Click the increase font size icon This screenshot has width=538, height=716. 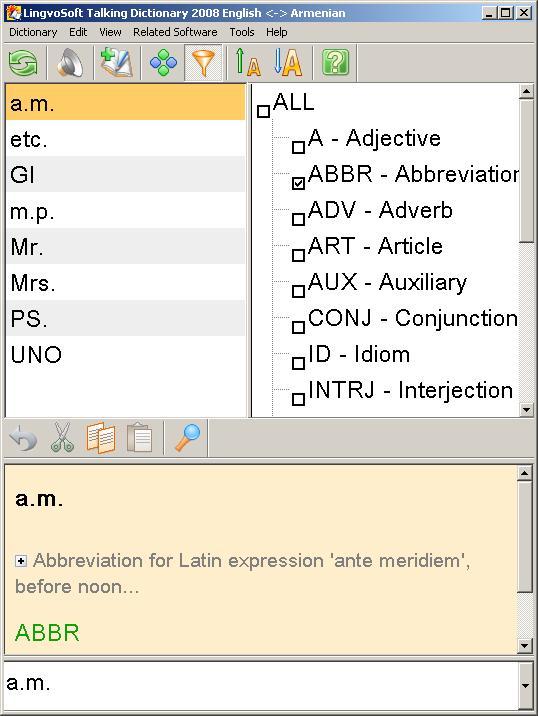(x=247, y=63)
